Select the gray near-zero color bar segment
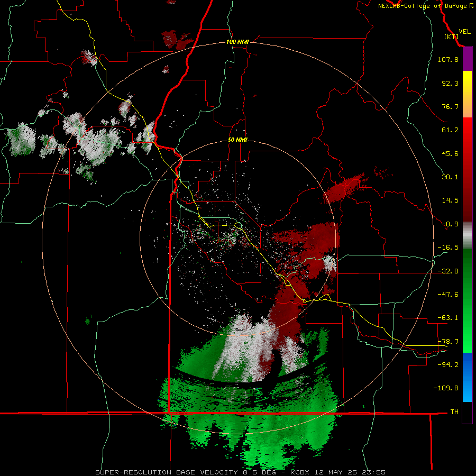This screenshot has height=476, width=476. coord(467,235)
